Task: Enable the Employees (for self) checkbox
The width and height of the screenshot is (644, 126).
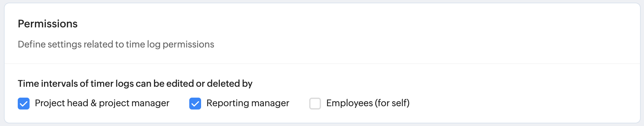Action: [315, 104]
